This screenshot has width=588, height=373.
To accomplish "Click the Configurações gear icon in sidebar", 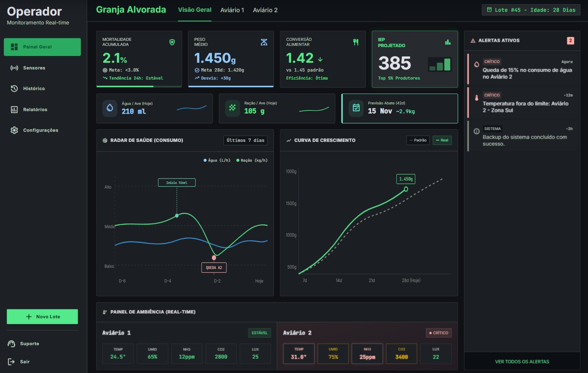I will click(14, 130).
